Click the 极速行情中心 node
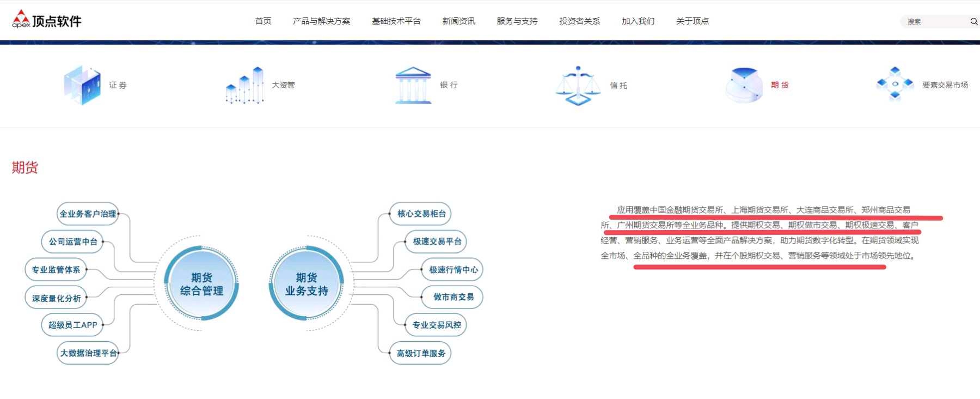 (x=453, y=270)
